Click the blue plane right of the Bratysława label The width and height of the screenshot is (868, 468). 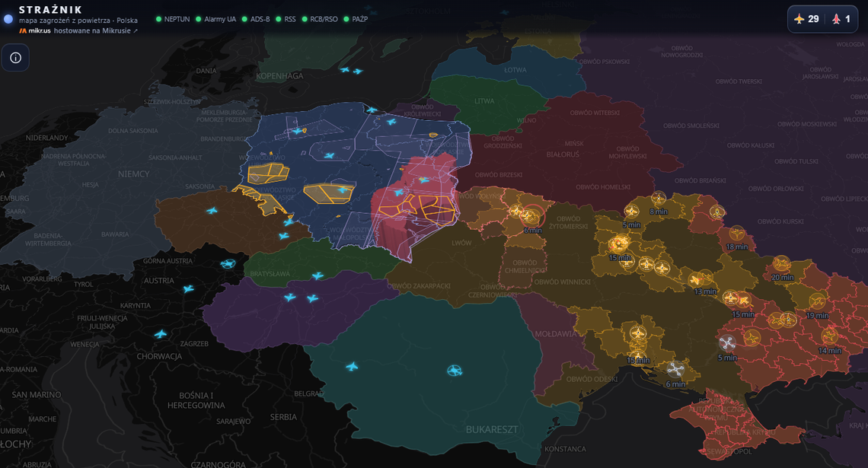coord(318,276)
